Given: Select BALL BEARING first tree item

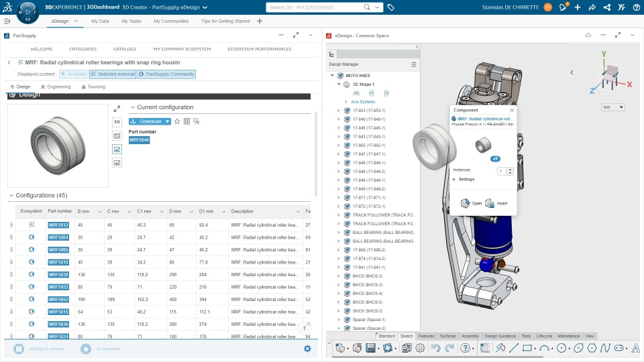Looking at the screenshot, I should [384, 233].
